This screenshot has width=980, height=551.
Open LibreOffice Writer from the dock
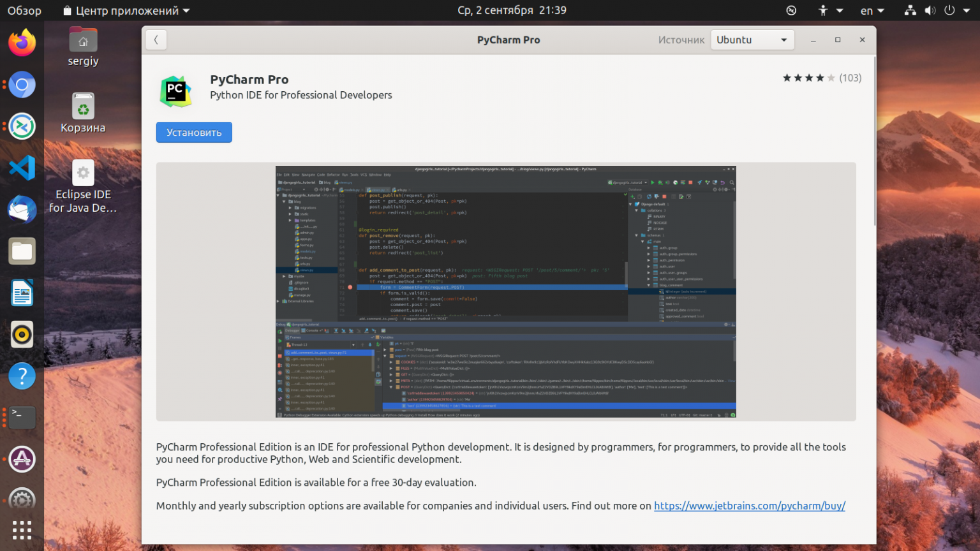22,293
